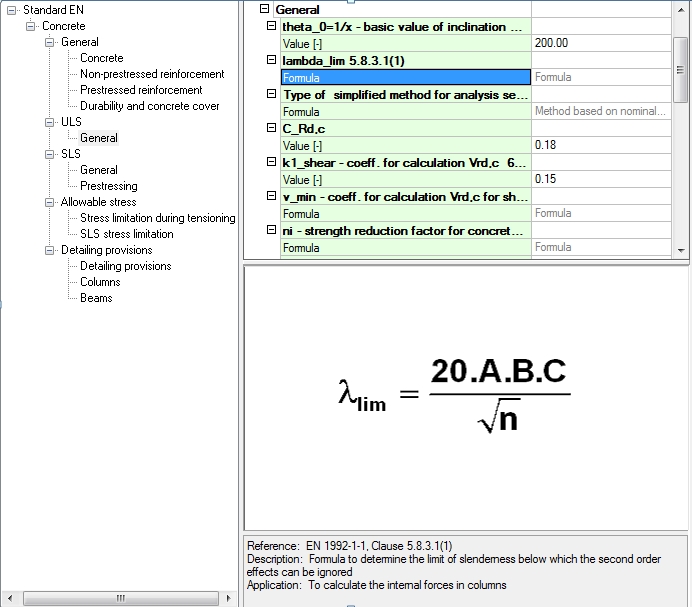Click the Reference EN 1992-1-1 description text
Image resolution: width=692 pixels, height=607 pixels.
pos(350,546)
